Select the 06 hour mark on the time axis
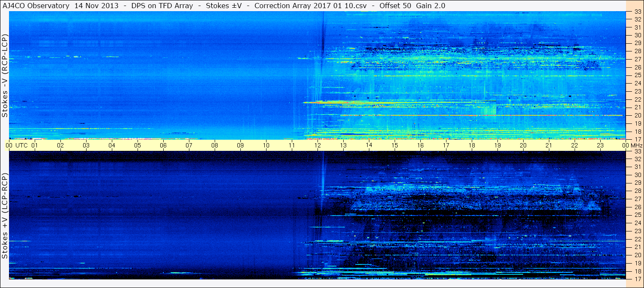This screenshot has width=644, height=288. click(x=163, y=145)
